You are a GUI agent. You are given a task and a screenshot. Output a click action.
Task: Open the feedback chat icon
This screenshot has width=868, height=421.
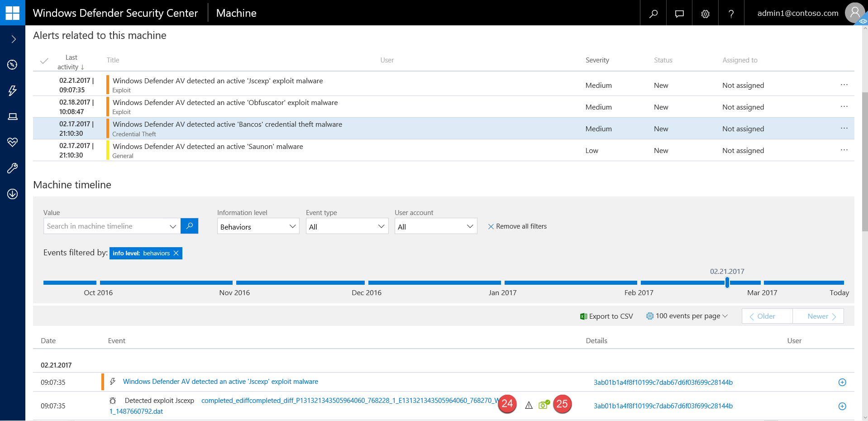click(x=679, y=14)
